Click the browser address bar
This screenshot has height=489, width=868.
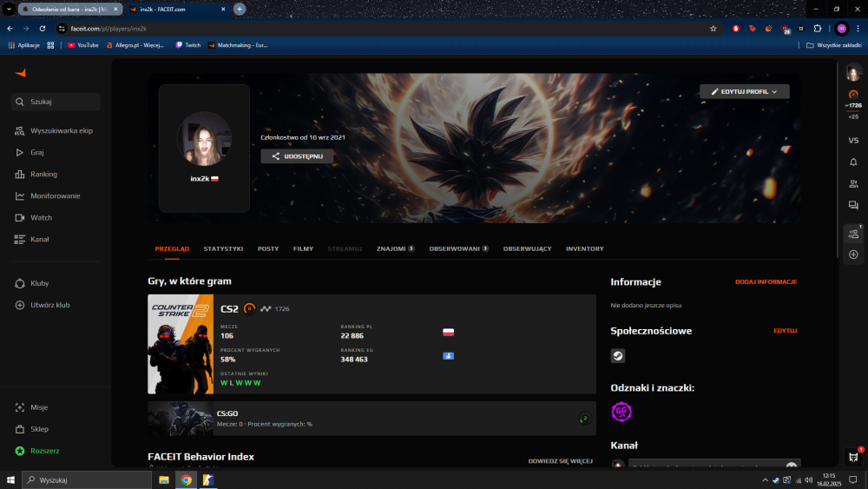[387, 29]
